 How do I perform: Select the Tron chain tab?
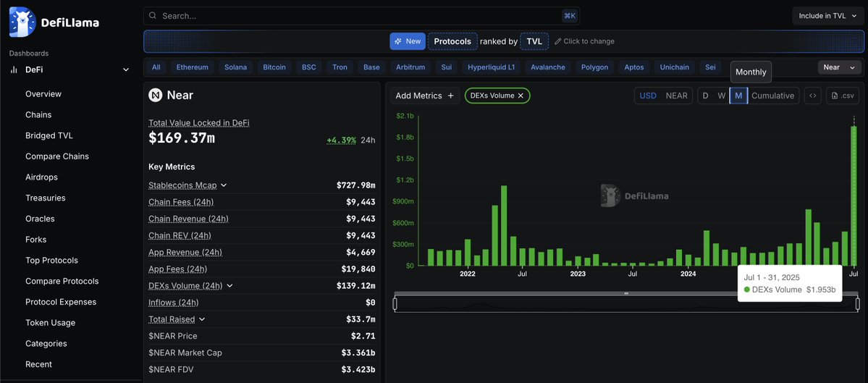340,67
